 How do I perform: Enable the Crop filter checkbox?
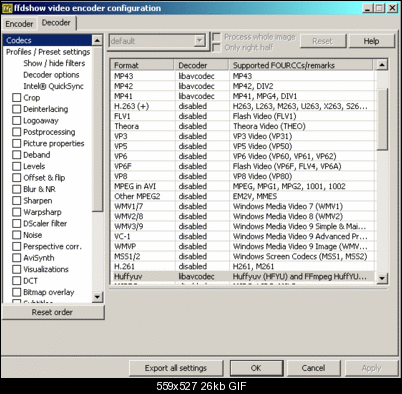17,98
